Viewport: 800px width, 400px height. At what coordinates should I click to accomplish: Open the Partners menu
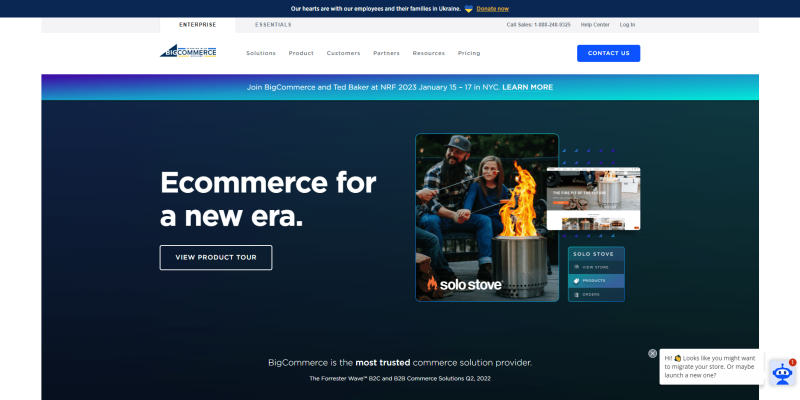coord(386,53)
